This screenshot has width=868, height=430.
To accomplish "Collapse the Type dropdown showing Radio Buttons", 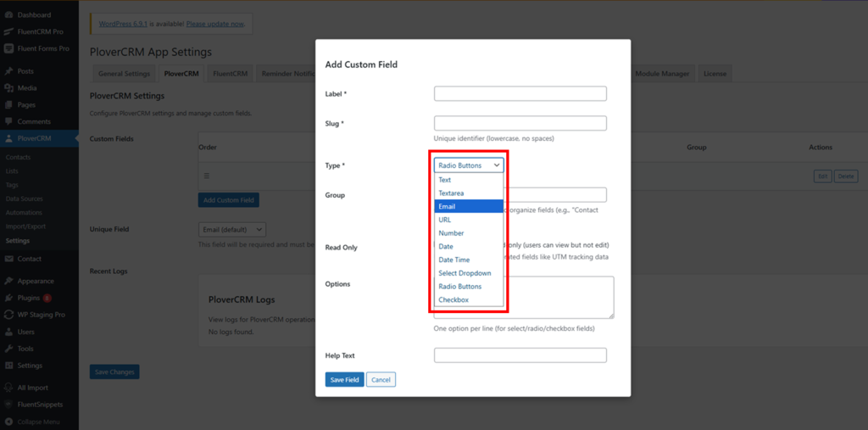I will 469,165.
